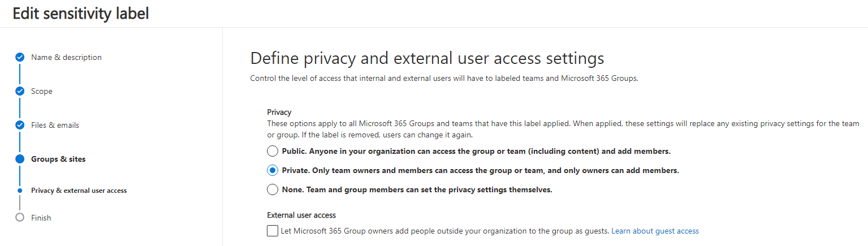Click the Define privacy and external user access heading

coord(427,58)
